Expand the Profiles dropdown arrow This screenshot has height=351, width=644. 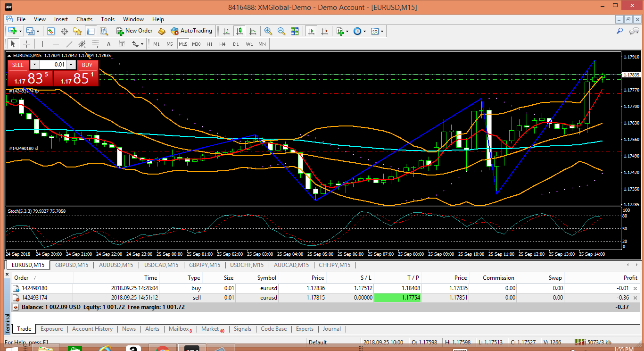coord(38,31)
